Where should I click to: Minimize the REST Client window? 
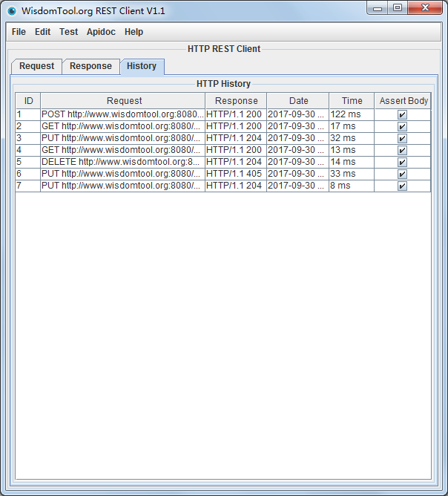tap(378, 8)
